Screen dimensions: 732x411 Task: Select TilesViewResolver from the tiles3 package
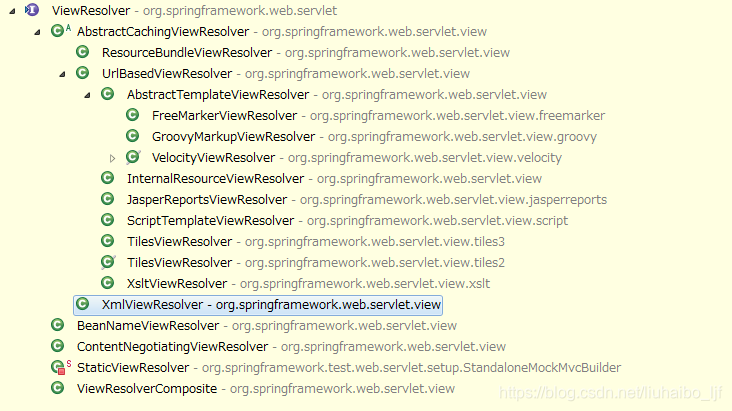pos(316,242)
